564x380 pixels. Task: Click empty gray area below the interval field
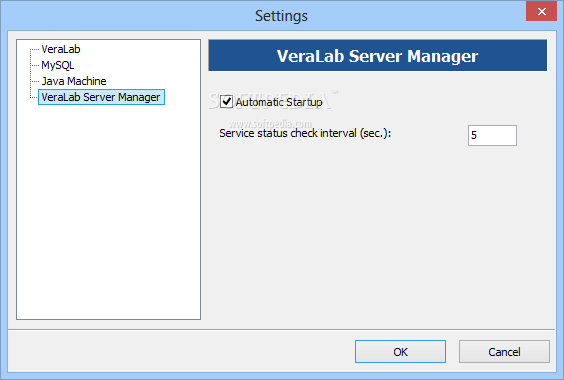point(378,234)
